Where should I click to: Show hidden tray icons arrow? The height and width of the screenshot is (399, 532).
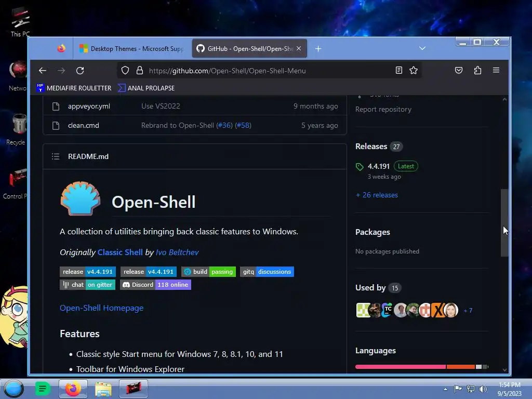[x=445, y=389]
